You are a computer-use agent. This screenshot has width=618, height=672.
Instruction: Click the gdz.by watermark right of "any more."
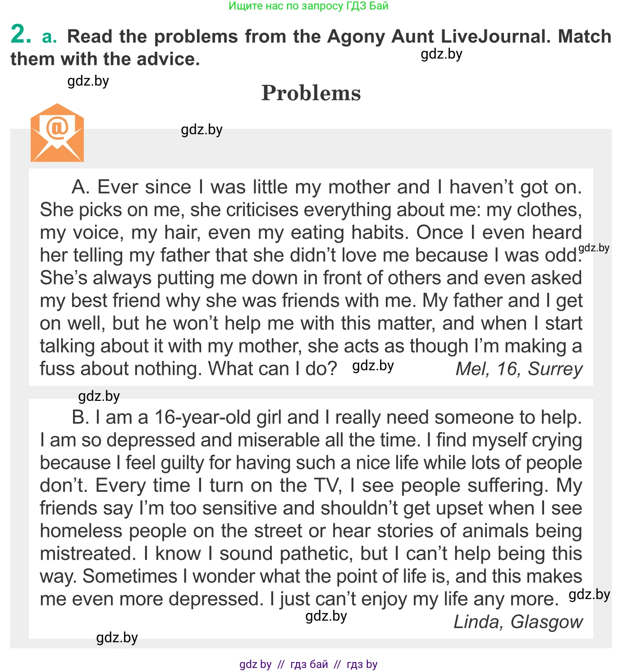tap(589, 595)
